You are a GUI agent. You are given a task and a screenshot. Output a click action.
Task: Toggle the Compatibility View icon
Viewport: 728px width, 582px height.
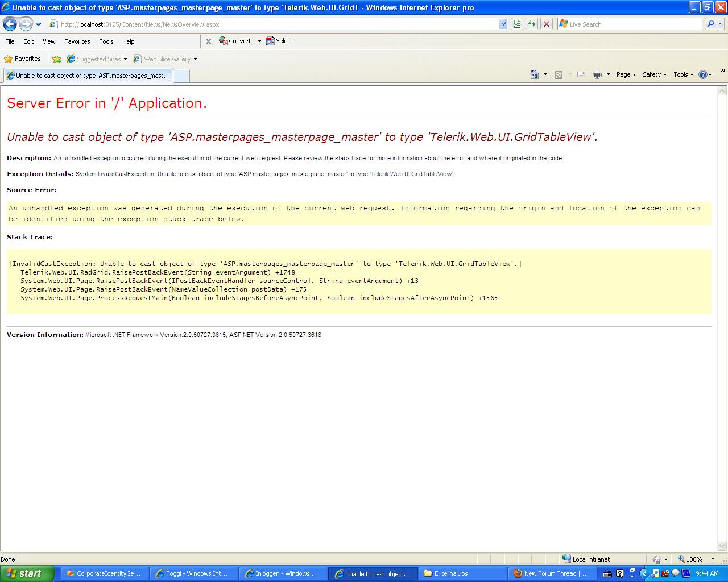pyautogui.click(x=517, y=24)
